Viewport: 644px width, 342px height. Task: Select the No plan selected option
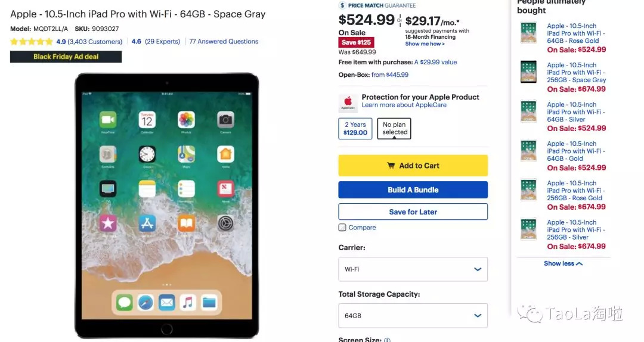tap(394, 129)
